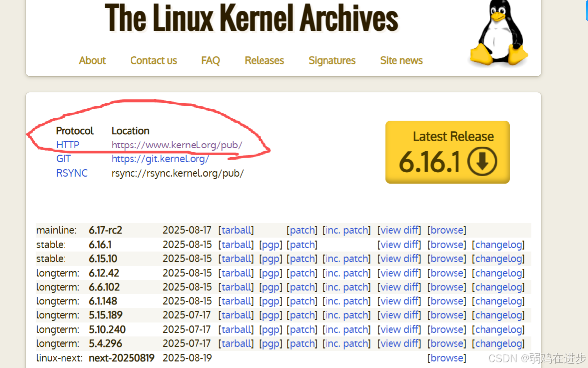588x368 pixels.
Task: View diff for longterm 5.4.296
Action: coord(399,343)
